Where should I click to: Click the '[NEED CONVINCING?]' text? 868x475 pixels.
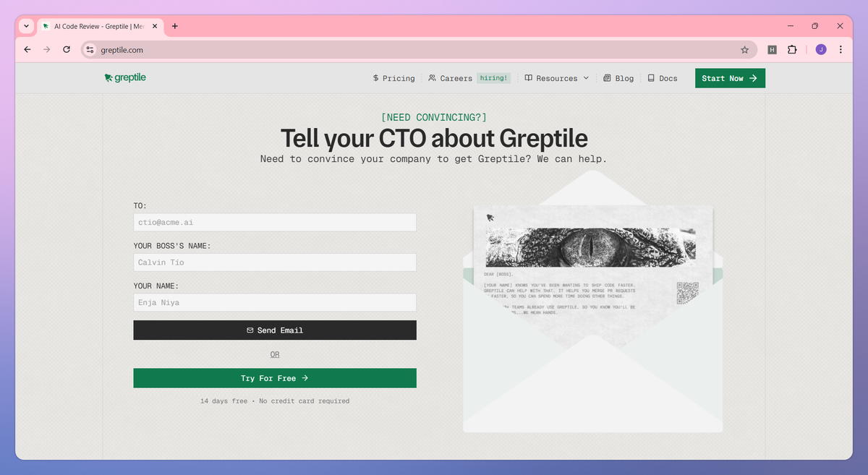point(434,117)
